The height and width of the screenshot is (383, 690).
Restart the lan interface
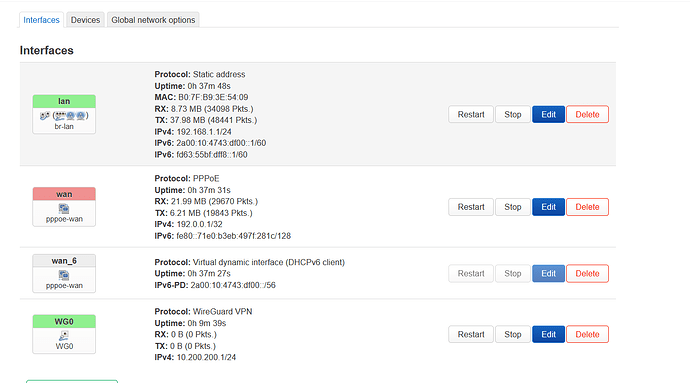coord(471,114)
